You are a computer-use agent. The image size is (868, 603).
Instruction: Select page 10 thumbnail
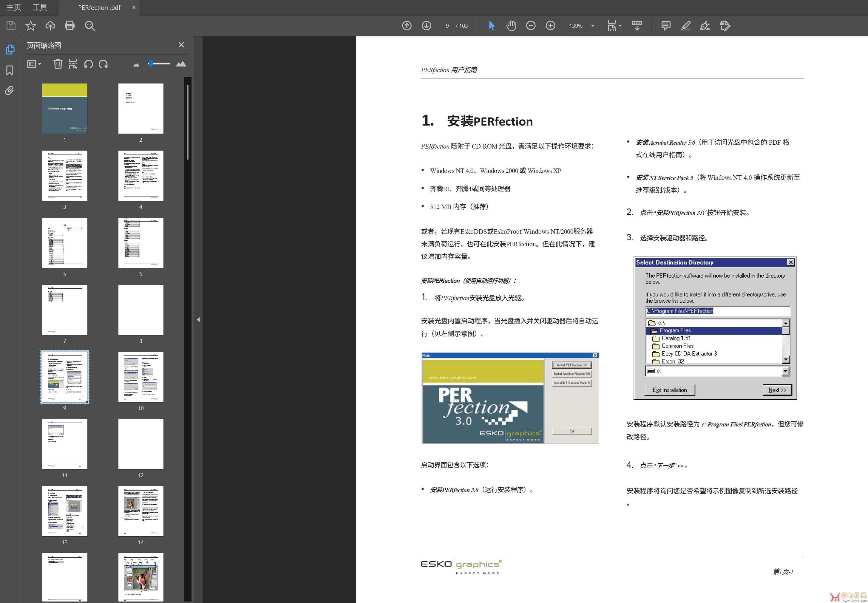(x=140, y=377)
